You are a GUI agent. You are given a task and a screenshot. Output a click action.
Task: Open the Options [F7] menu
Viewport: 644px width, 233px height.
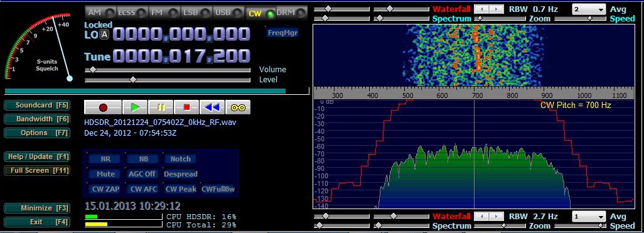tap(36, 133)
